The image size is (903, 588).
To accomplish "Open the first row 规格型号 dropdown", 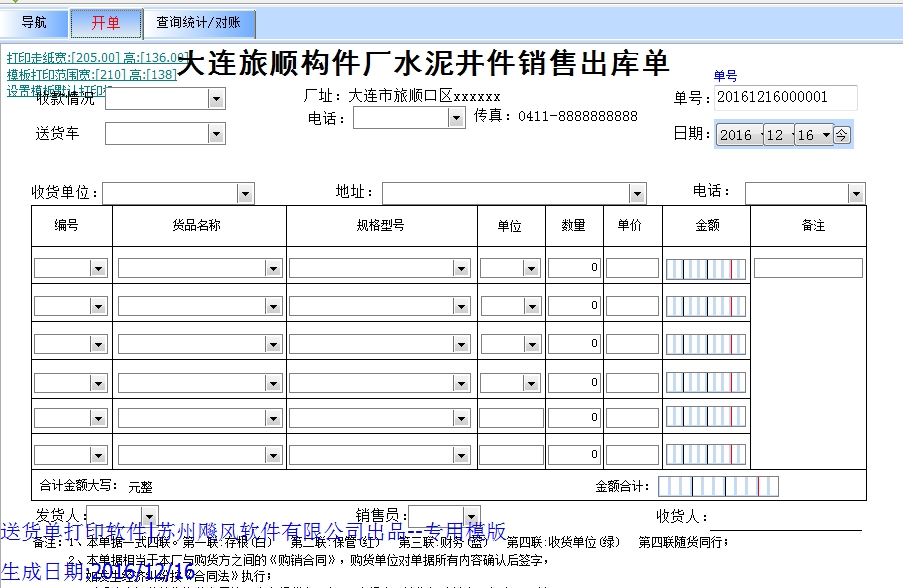I will [x=461, y=268].
